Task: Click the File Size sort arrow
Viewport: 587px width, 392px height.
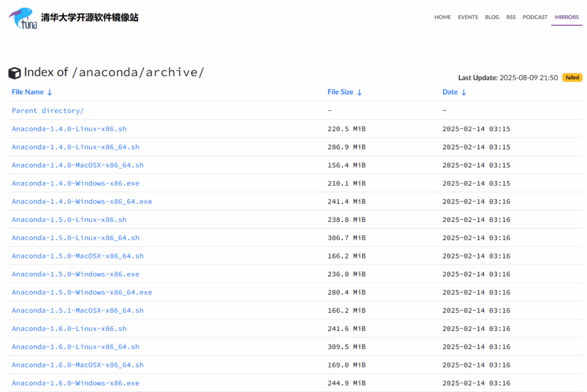Action: coord(359,92)
